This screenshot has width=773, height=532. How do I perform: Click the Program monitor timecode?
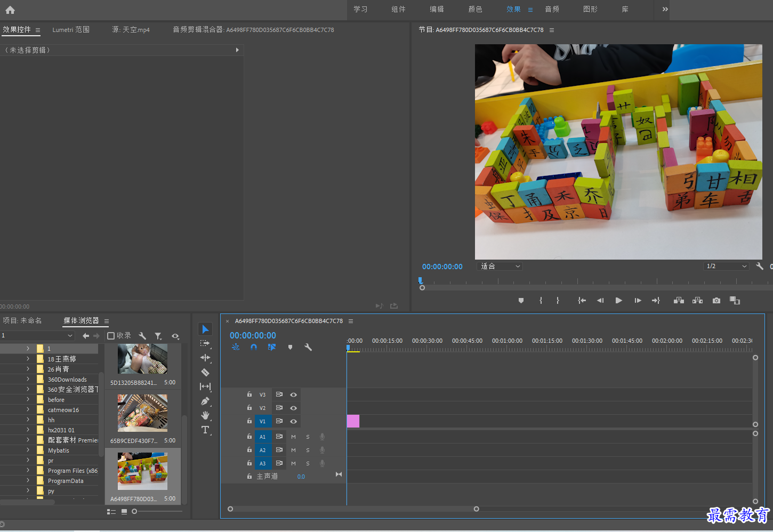point(442,267)
